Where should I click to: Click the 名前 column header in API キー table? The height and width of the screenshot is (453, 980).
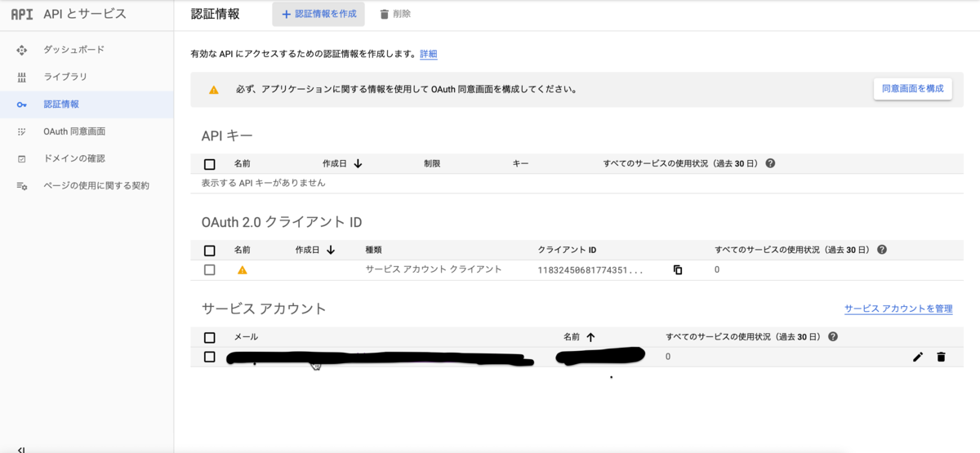click(x=243, y=163)
